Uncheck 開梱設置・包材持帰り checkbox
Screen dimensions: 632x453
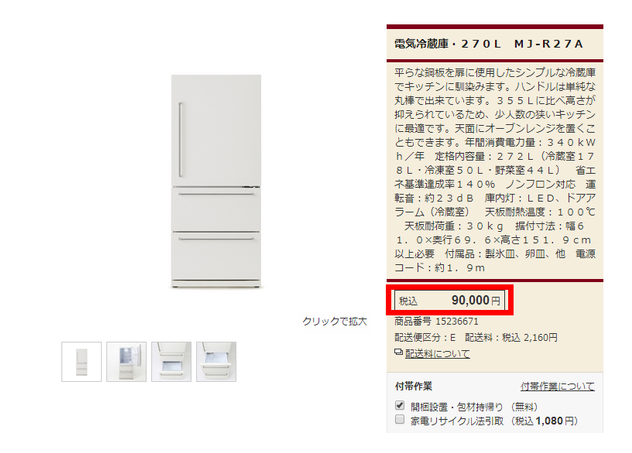coord(400,405)
